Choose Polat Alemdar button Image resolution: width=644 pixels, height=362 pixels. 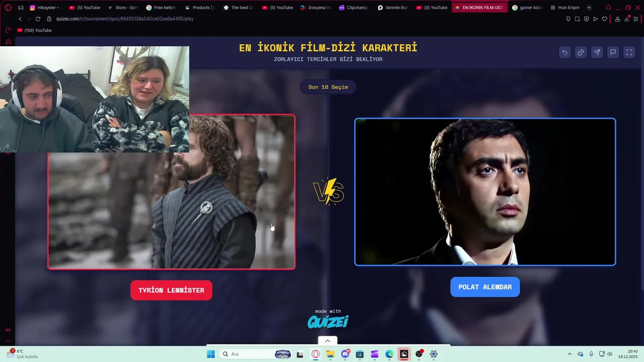tap(485, 287)
